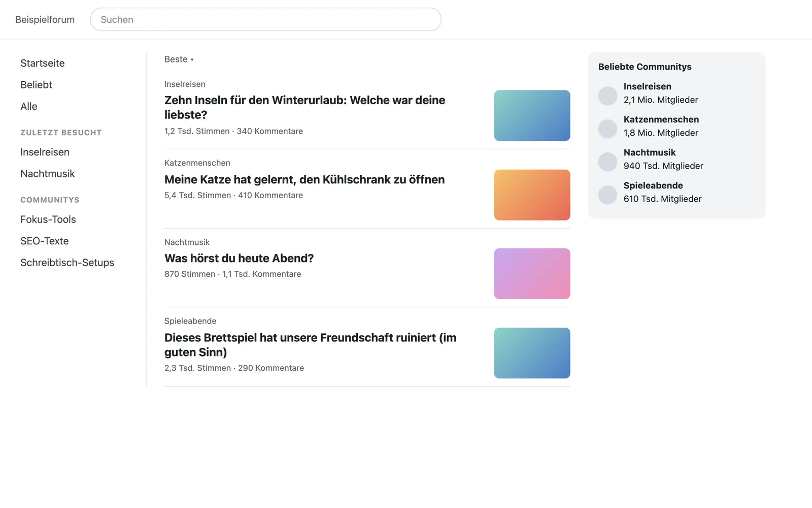The width and height of the screenshot is (812, 508).
Task: Click Katzenmenschen label above the cat post
Action: click(197, 163)
